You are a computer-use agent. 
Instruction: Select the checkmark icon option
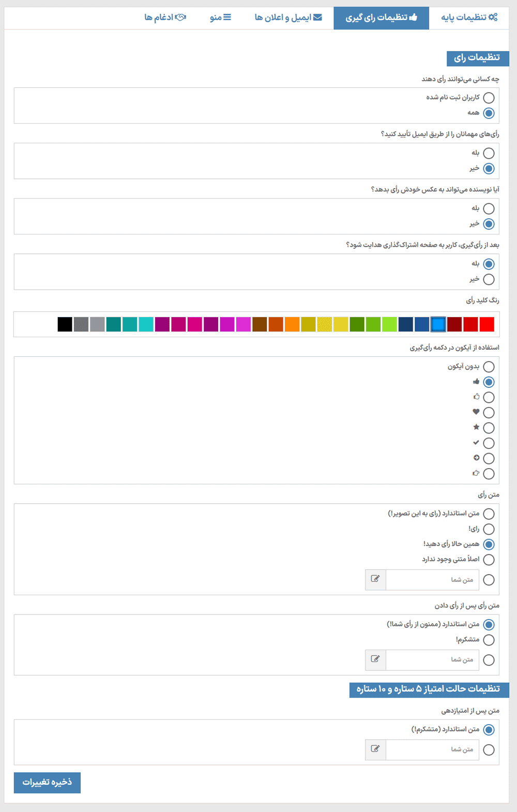coord(489,443)
